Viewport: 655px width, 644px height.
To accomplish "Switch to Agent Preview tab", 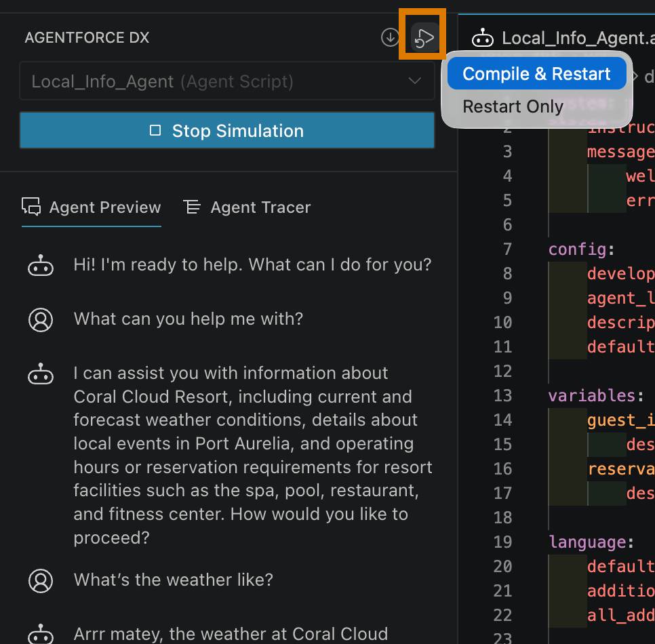I will click(x=92, y=207).
